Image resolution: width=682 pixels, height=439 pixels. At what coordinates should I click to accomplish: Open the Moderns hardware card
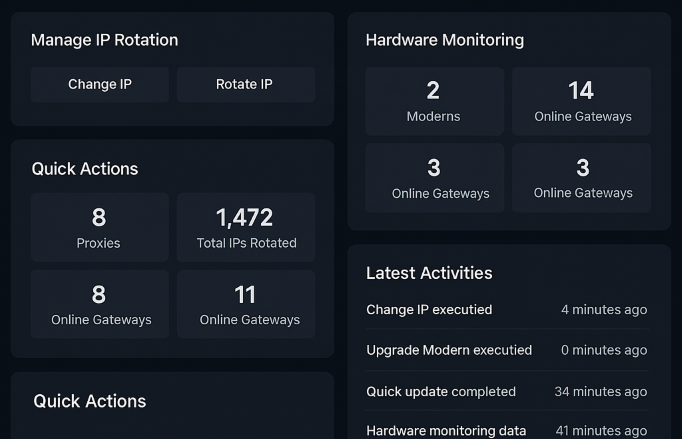click(x=433, y=102)
